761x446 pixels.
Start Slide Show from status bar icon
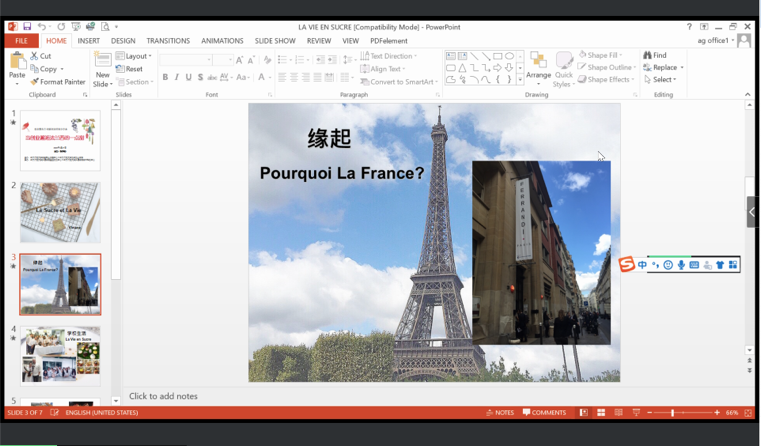pos(636,412)
